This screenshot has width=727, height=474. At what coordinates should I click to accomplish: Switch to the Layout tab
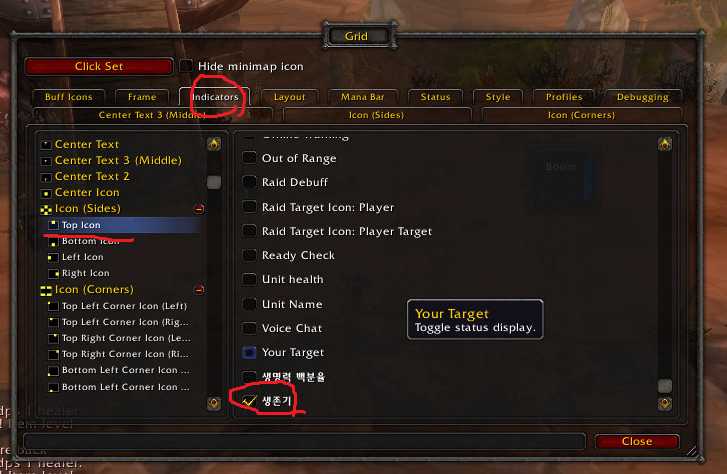tap(289, 97)
